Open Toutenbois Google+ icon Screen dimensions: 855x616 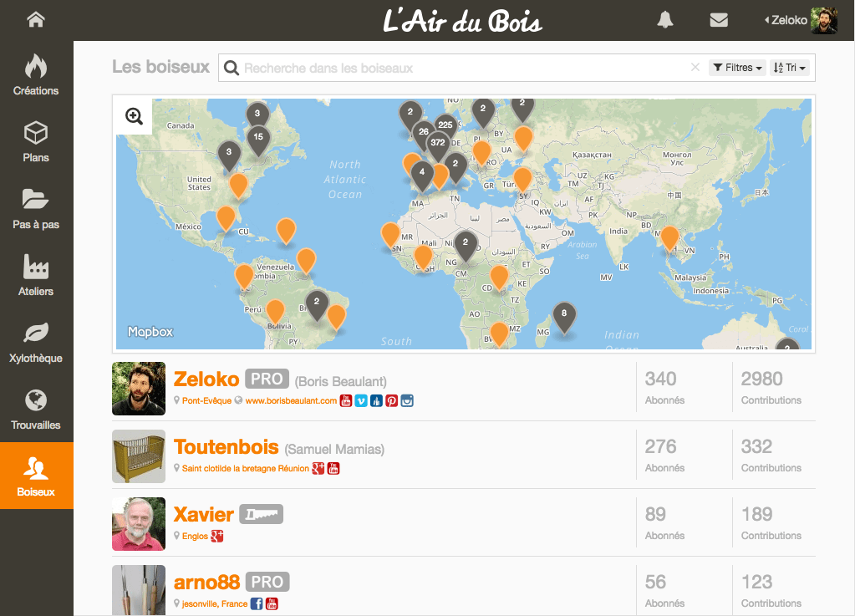(x=318, y=468)
